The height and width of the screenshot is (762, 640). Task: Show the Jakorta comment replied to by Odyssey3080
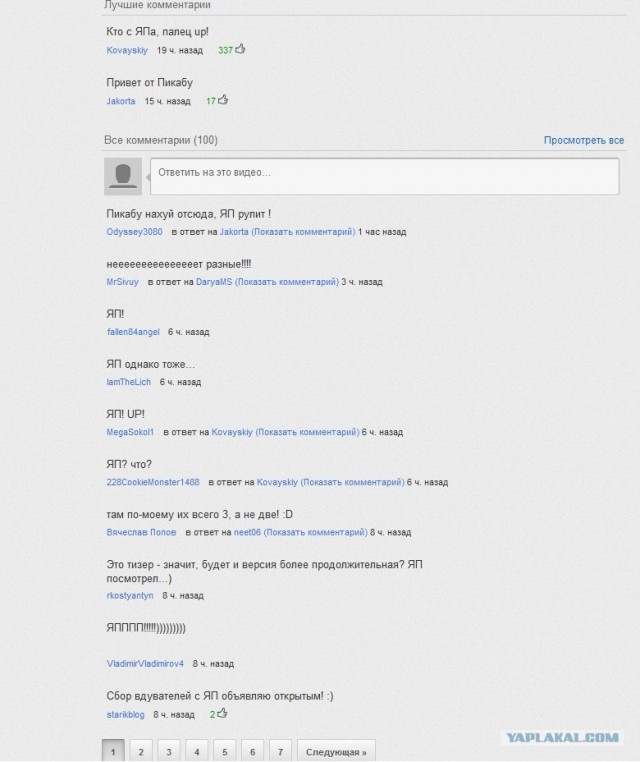coord(303,232)
